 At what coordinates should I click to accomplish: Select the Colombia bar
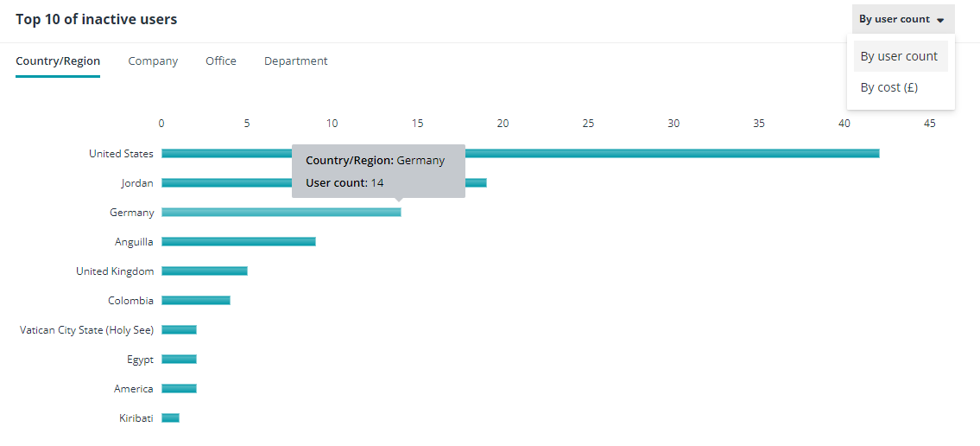point(196,301)
